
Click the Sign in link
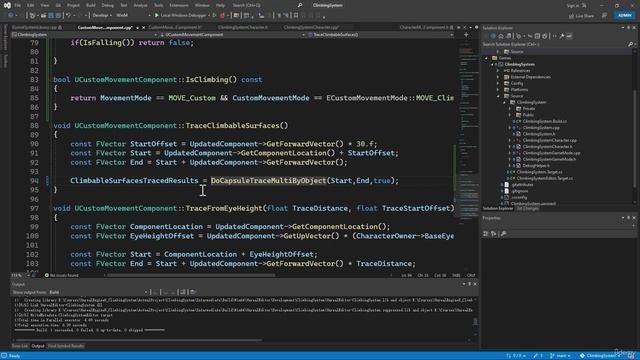pos(573,5)
